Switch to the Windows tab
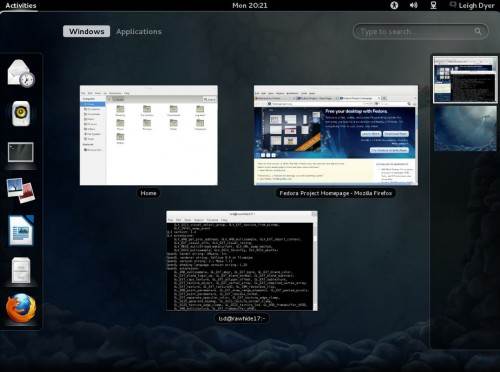The height and width of the screenshot is (372, 500). click(86, 31)
